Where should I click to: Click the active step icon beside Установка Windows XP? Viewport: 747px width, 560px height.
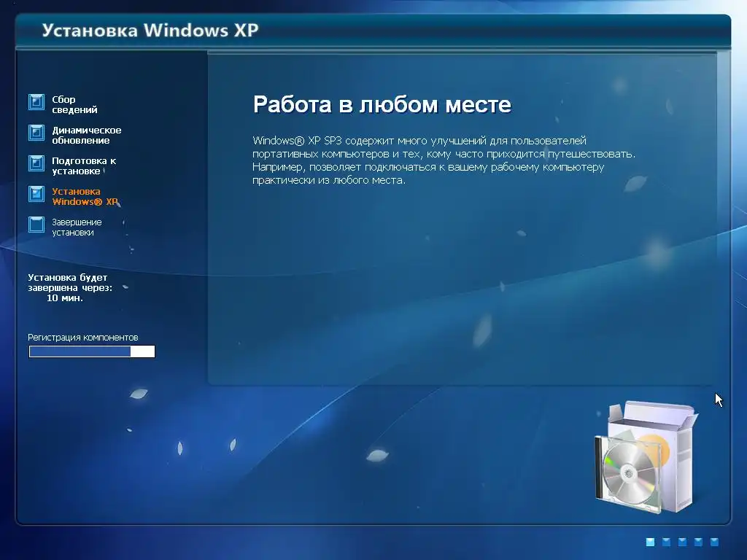click(36, 194)
